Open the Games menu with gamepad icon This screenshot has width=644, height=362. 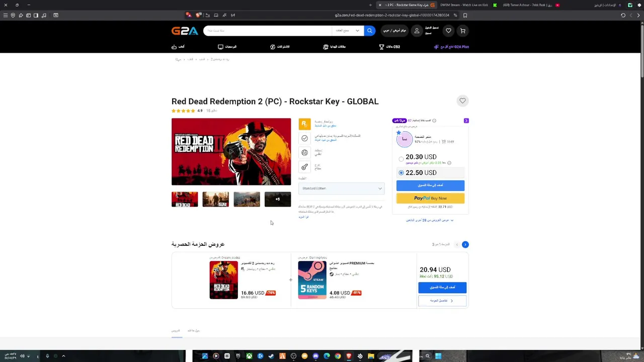coord(178,47)
